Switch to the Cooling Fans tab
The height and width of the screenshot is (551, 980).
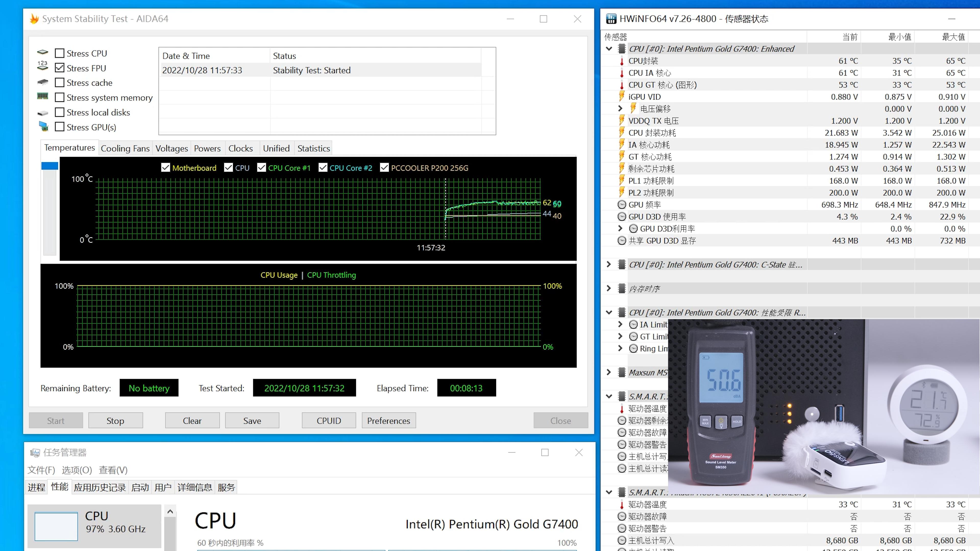pos(125,148)
